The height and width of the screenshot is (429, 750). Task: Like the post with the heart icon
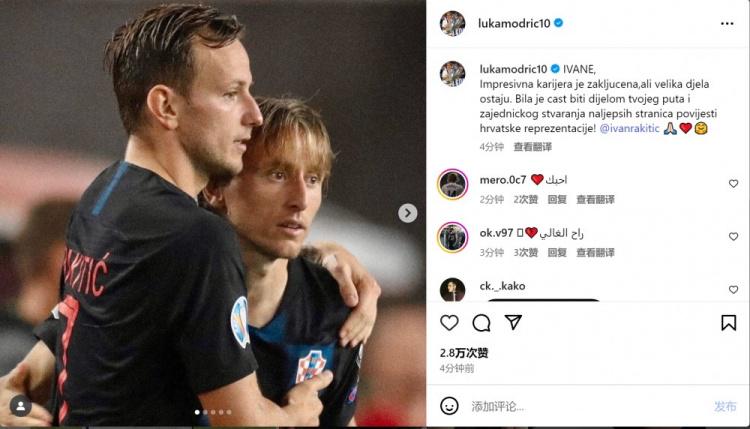click(449, 323)
